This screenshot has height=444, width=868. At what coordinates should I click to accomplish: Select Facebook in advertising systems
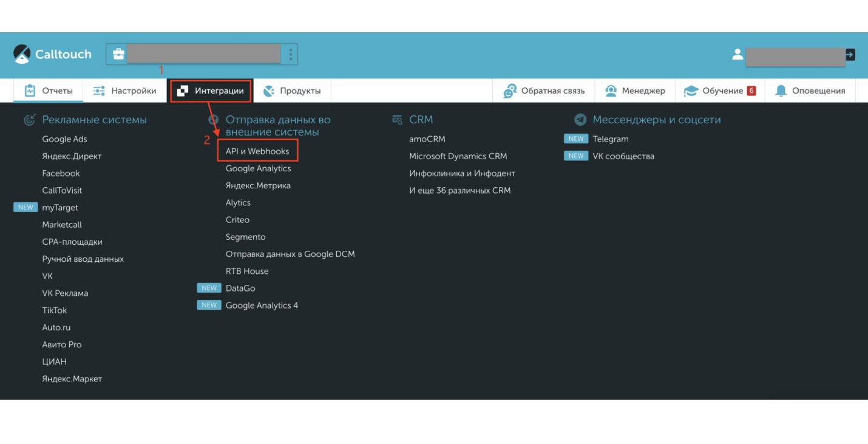coord(61,173)
